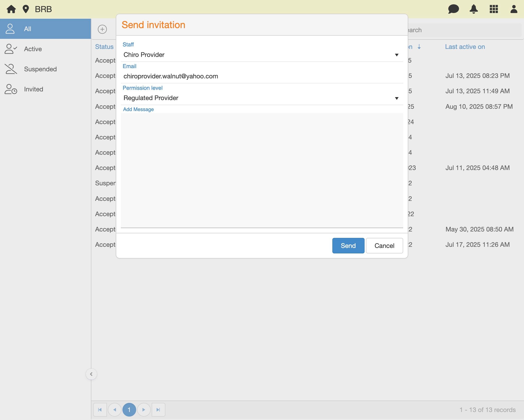This screenshot has height=420, width=524.
Task: Click the location pin icon
Action: point(26,9)
